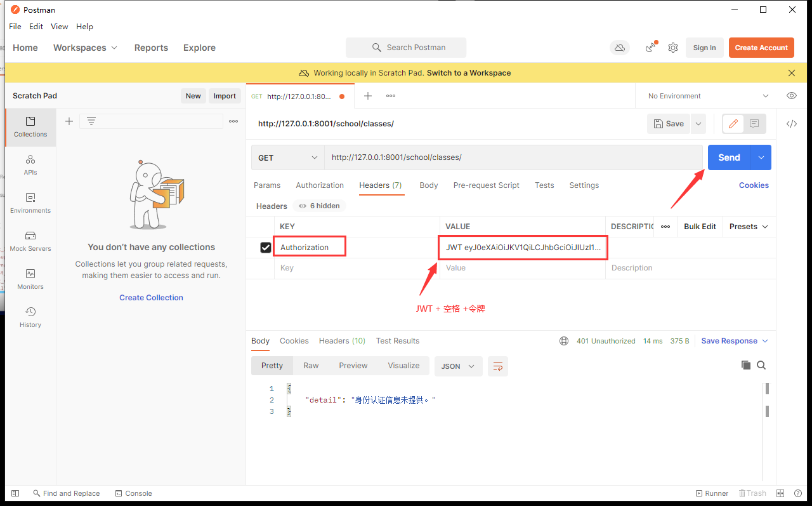Screen dimensions: 812x506
Task: Click the Bulk Edit button
Action: pos(700,227)
